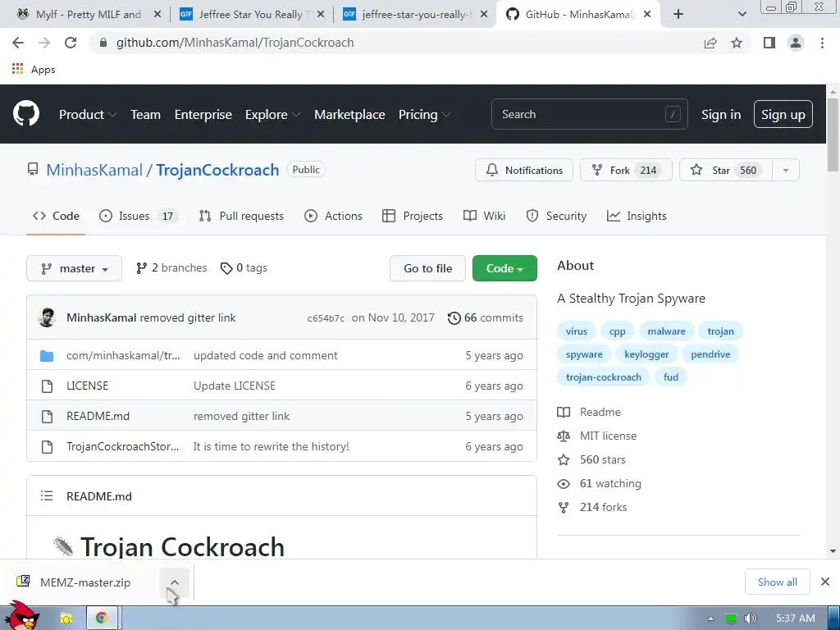Open the Wiki tab

484,216
